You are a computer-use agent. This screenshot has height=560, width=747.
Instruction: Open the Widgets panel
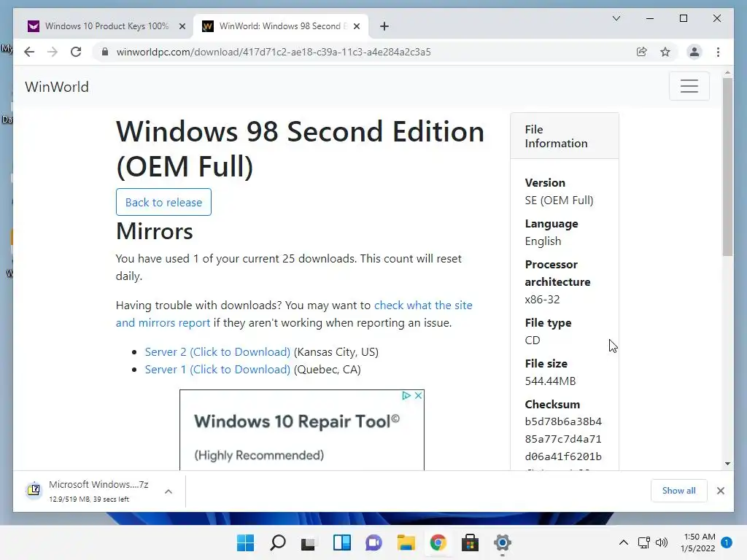(x=341, y=542)
